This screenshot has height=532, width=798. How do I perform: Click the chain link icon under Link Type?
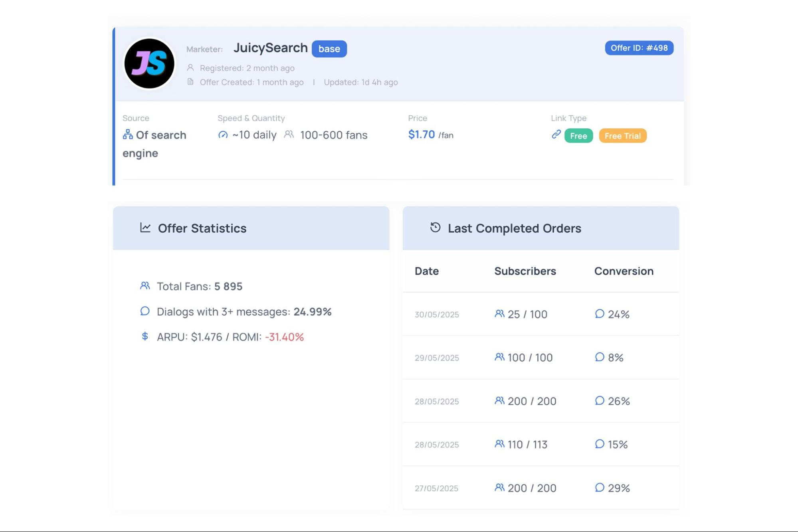pyautogui.click(x=556, y=134)
